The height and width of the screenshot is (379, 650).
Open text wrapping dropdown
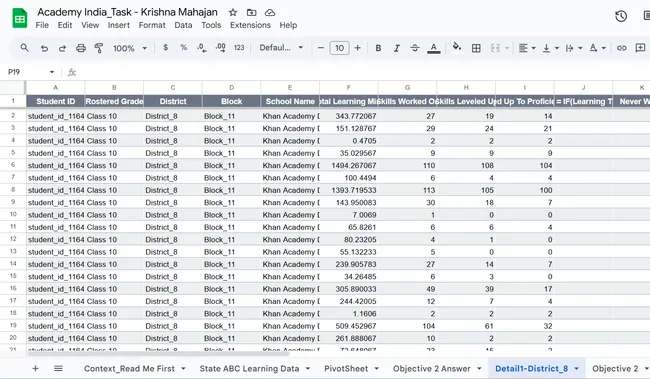click(574, 48)
